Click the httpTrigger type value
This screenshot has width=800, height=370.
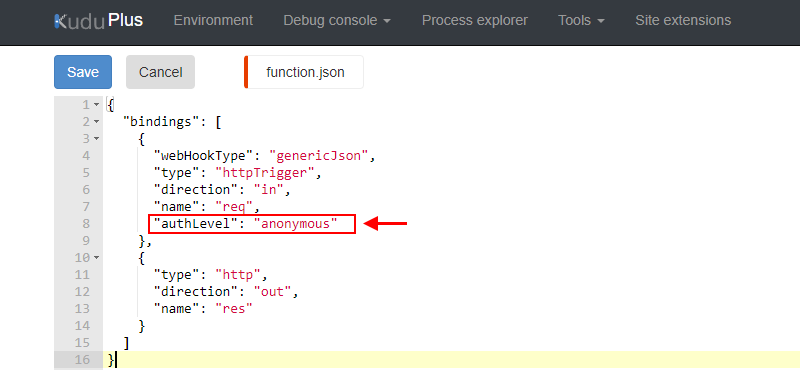click(x=265, y=172)
